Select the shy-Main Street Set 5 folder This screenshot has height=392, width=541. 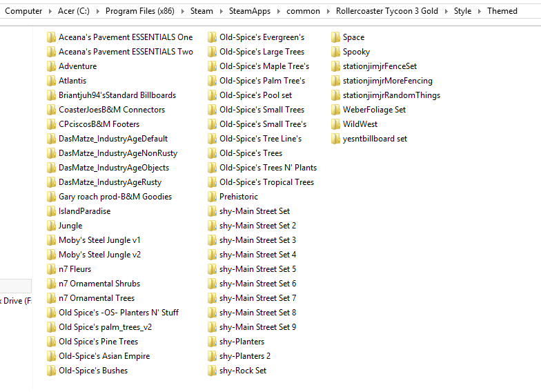[x=257, y=269]
